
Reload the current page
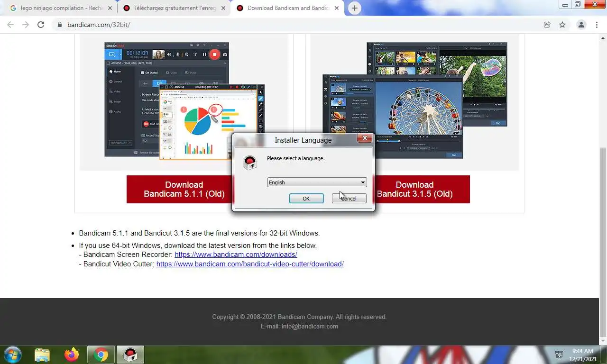[41, 25]
